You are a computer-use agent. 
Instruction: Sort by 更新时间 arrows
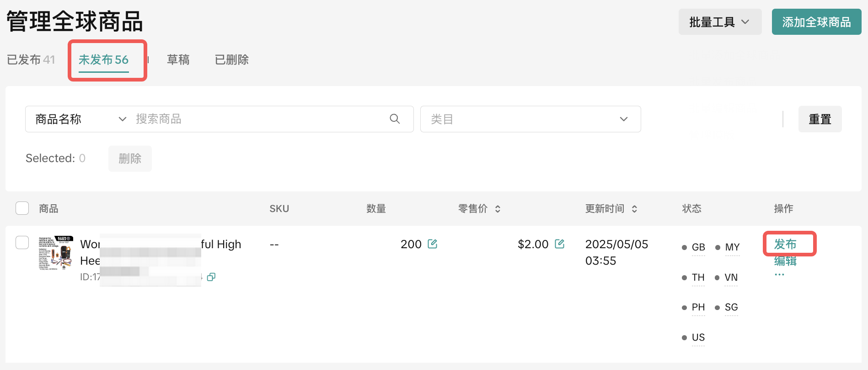coord(634,209)
